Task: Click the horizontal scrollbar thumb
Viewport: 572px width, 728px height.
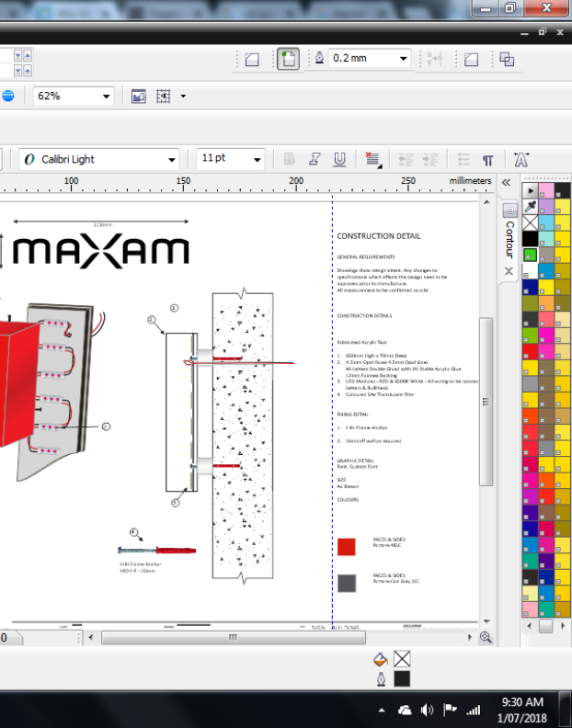Action: pos(234,637)
